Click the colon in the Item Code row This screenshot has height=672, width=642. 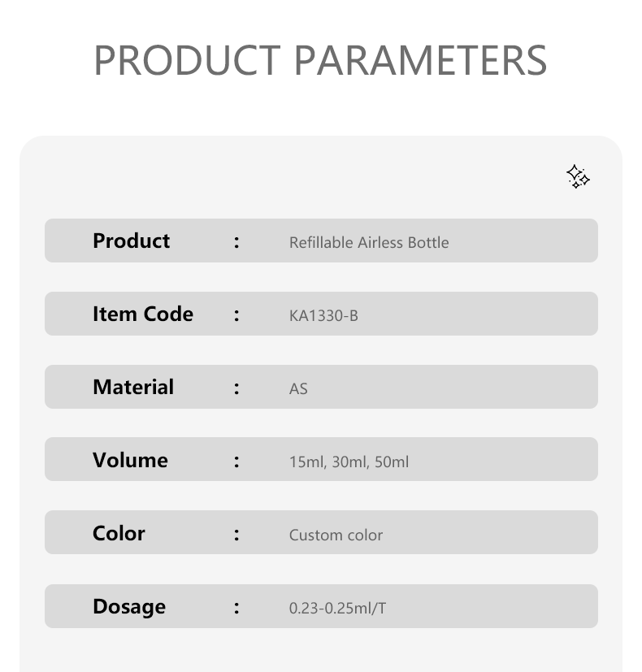pyautogui.click(x=236, y=316)
